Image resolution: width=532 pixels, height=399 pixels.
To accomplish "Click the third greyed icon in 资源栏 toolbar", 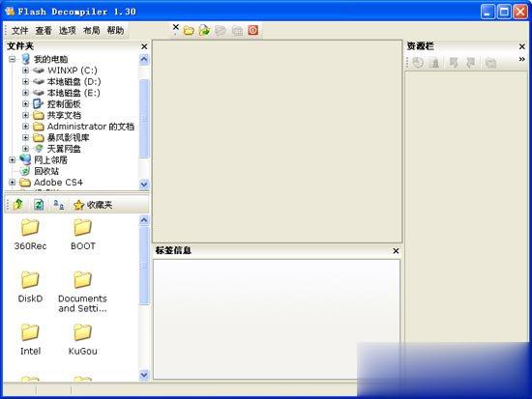I will (x=454, y=63).
